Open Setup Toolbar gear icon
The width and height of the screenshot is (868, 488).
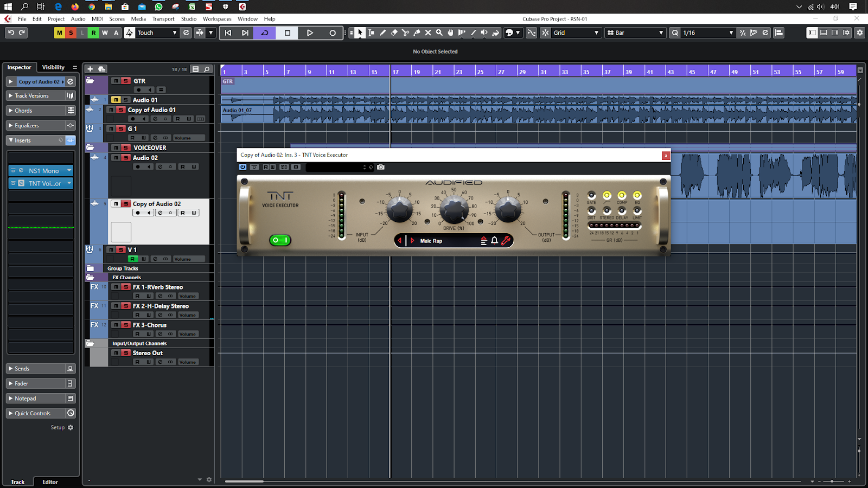859,33
